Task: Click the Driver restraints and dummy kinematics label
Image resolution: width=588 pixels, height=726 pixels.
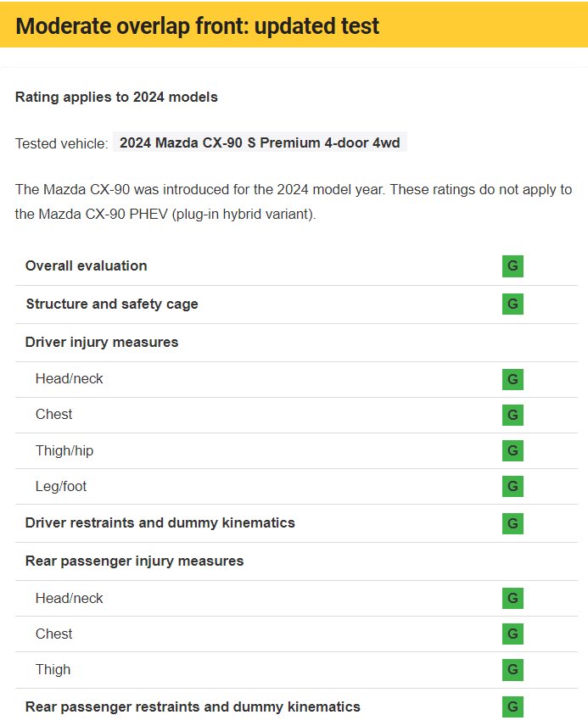Action: [160, 522]
